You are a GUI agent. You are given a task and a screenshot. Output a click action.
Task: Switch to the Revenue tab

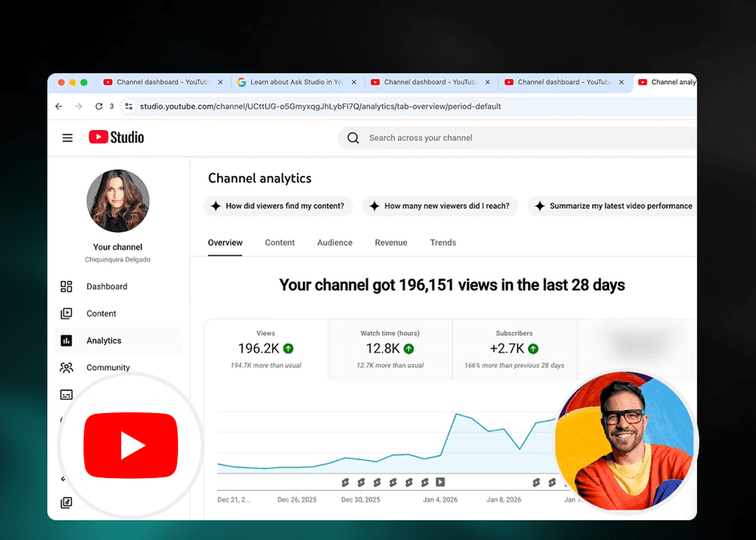pos(391,243)
